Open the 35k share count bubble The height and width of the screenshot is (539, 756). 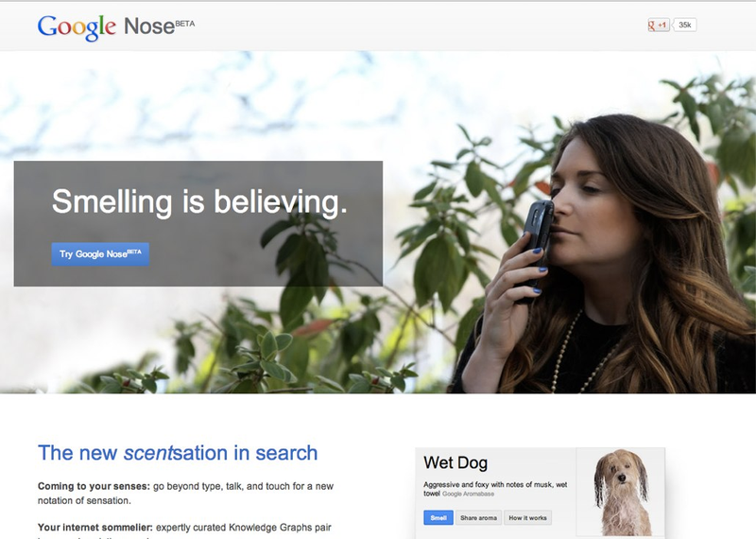point(684,26)
